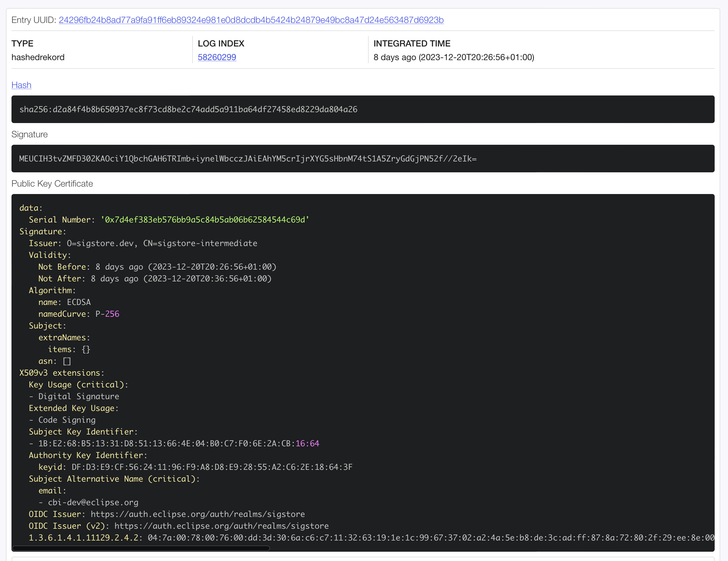
Task: Click the cbi-dev@eclipse.org email entry
Action: pos(93,502)
